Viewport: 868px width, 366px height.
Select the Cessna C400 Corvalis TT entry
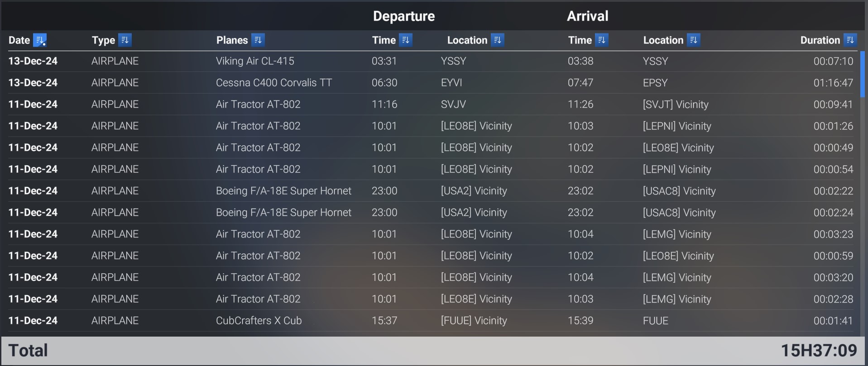(x=431, y=83)
